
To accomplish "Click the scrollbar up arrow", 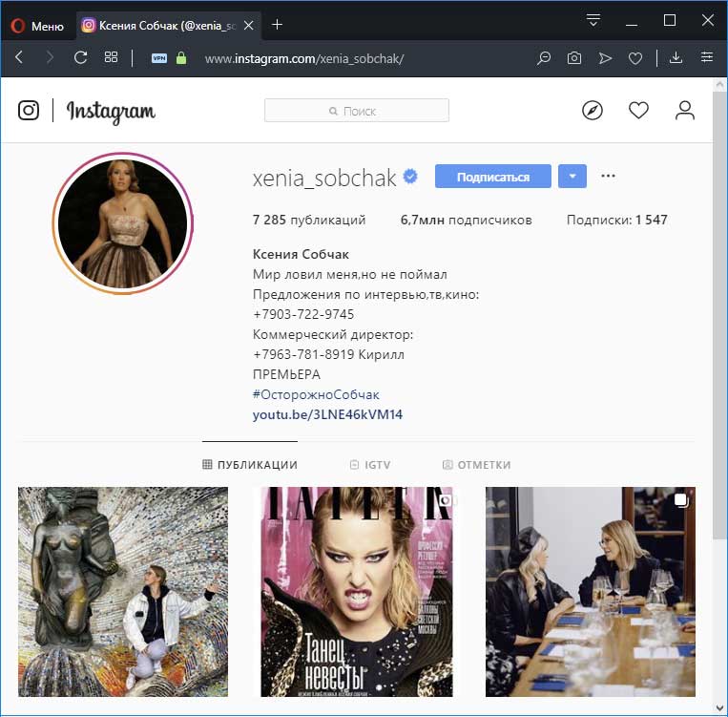I will pyautogui.click(x=719, y=84).
